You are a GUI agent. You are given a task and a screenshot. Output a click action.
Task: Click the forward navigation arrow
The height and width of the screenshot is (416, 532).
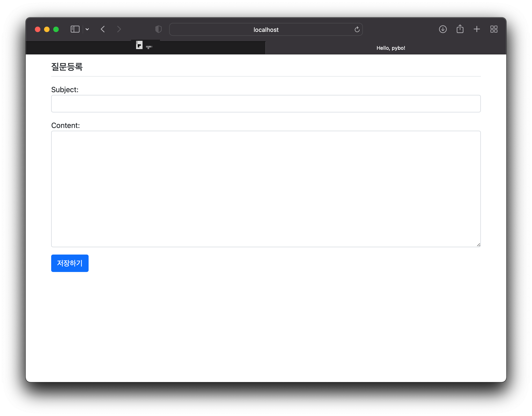click(x=119, y=29)
